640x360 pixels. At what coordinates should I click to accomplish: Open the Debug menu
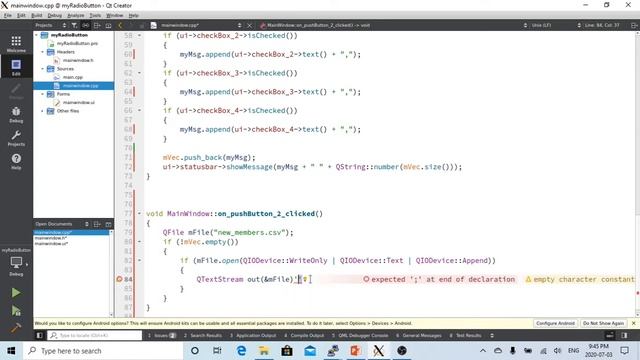coord(55,16)
